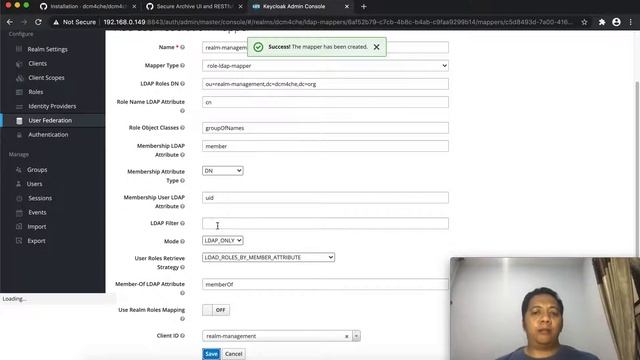Click the Events calendar icon

(19, 213)
